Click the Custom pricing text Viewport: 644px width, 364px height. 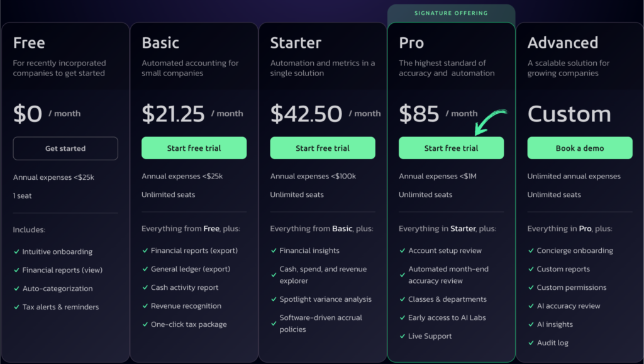tap(569, 114)
